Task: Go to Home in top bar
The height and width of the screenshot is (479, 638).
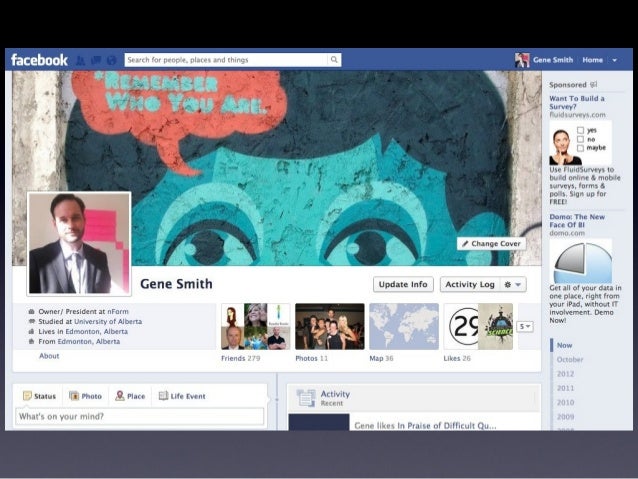Action: pos(592,60)
